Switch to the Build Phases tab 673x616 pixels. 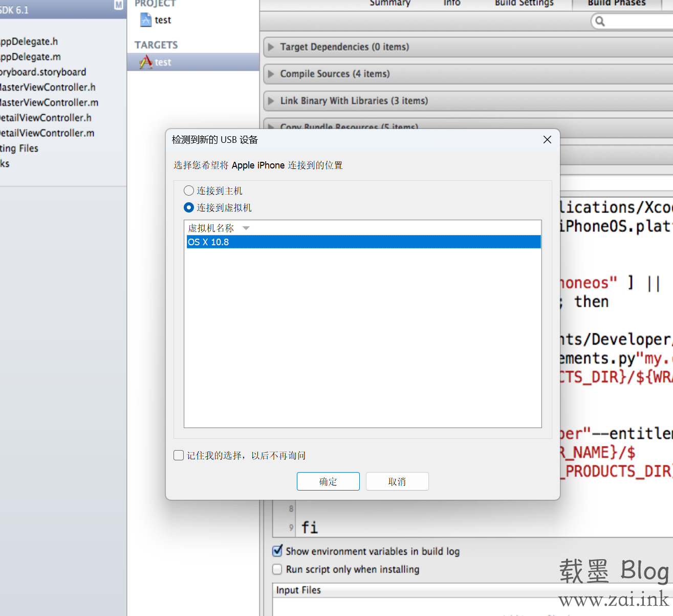point(616,3)
